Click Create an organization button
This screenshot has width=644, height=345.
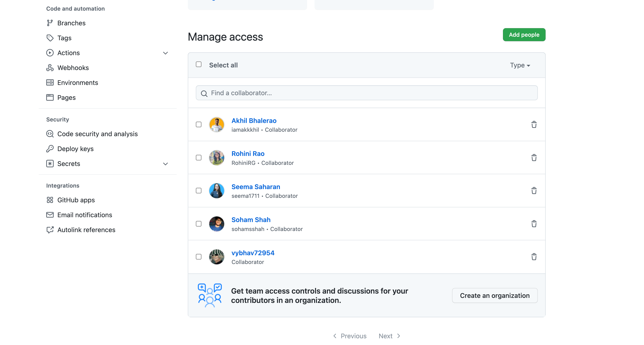tap(495, 295)
